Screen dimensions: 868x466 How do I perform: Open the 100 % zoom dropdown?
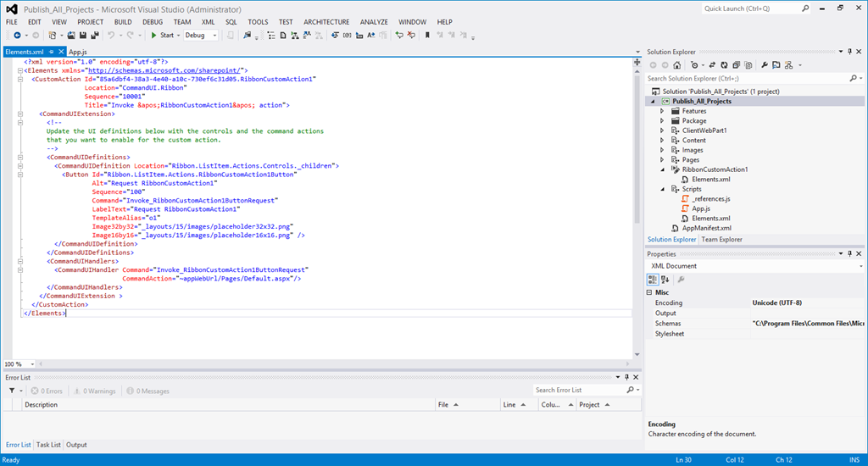(x=33, y=364)
